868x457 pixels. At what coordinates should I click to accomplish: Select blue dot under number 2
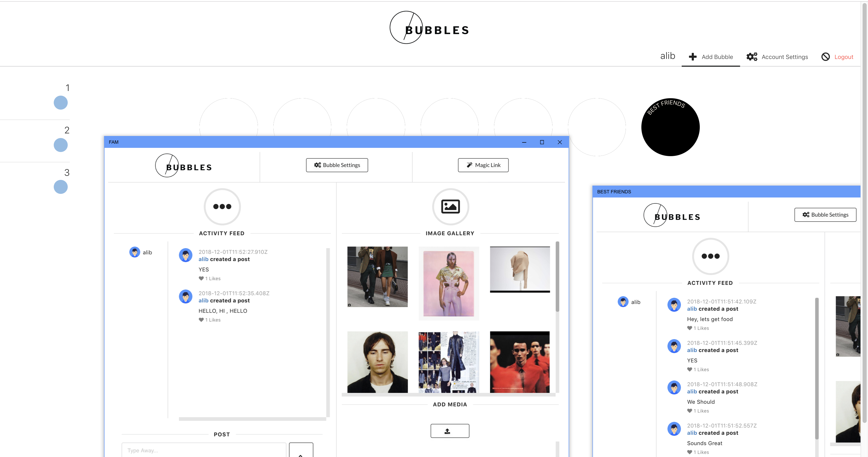(61, 145)
